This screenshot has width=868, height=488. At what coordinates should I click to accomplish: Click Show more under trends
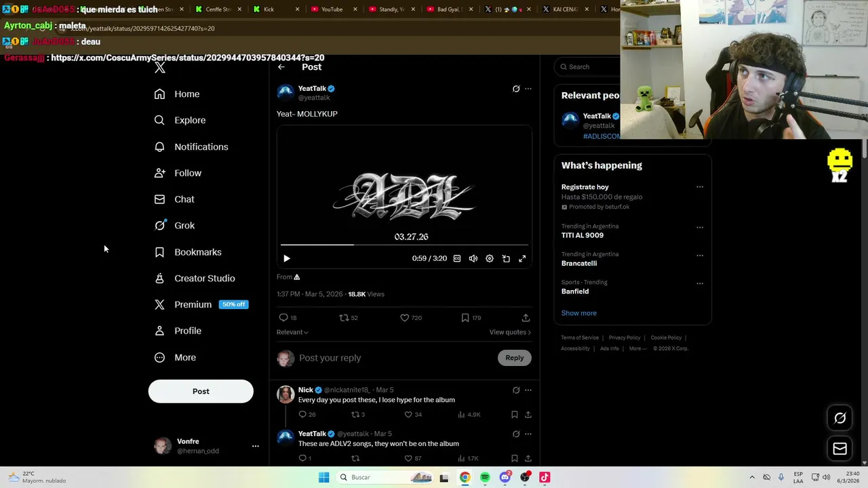579,313
